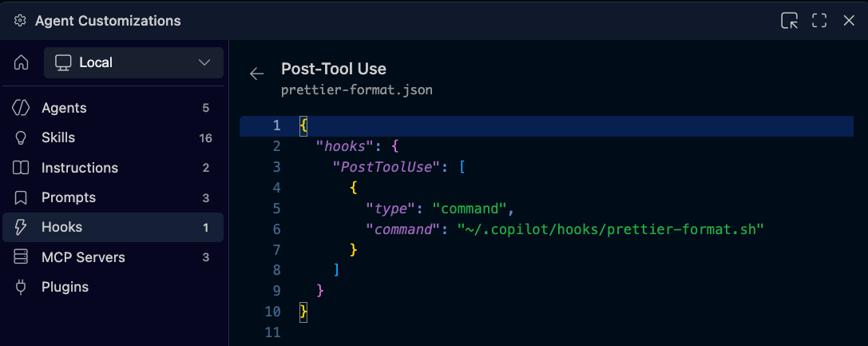Click the "command" string value on line 5
868x346 pixels.
click(x=470, y=209)
